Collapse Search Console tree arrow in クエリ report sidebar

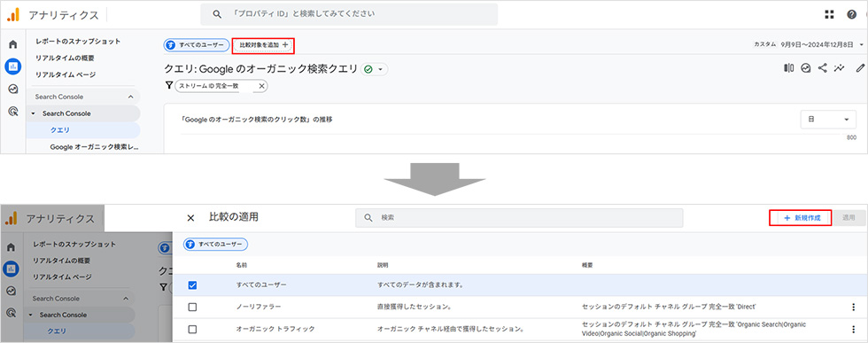33,113
